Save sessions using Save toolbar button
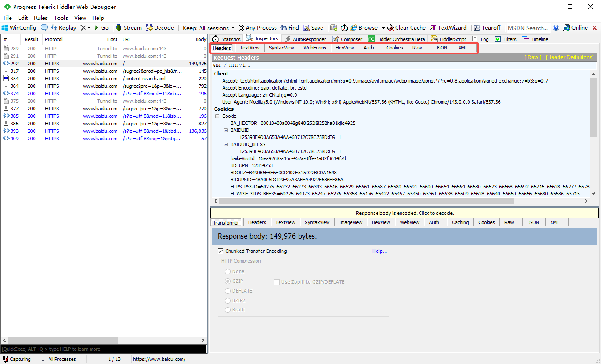This screenshot has height=364, width=601. tap(313, 28)
